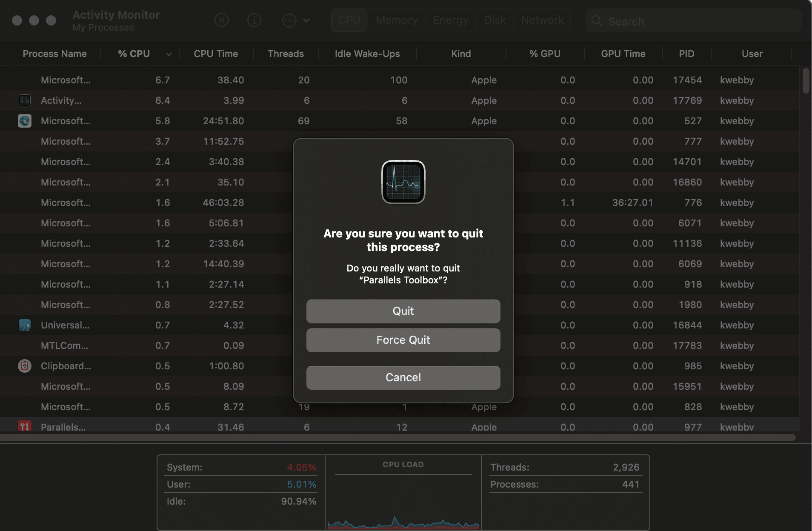Image resolution: width=812 pixels, height=531 pixels.
Task: Sort by the Process Name column header
Action: click(x=54, y=54)
